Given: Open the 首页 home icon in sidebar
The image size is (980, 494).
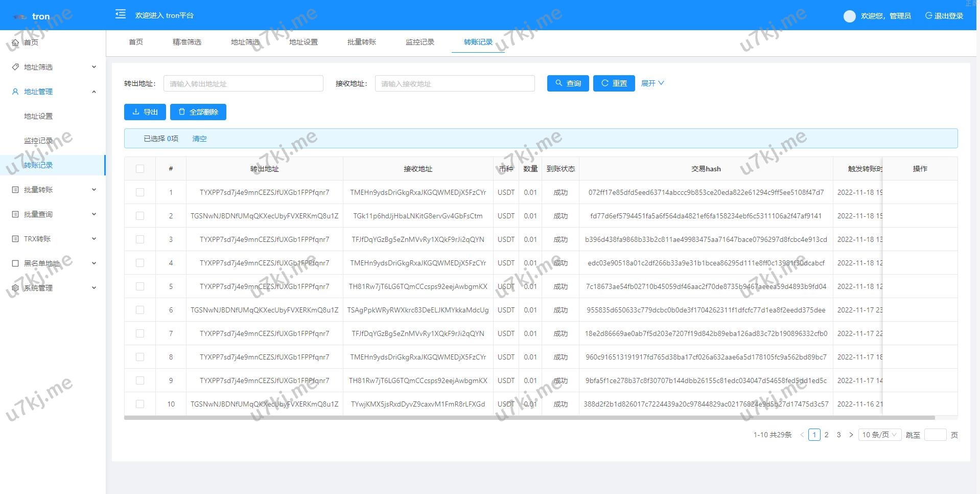Looking at the screenshot, I should 16,42.
